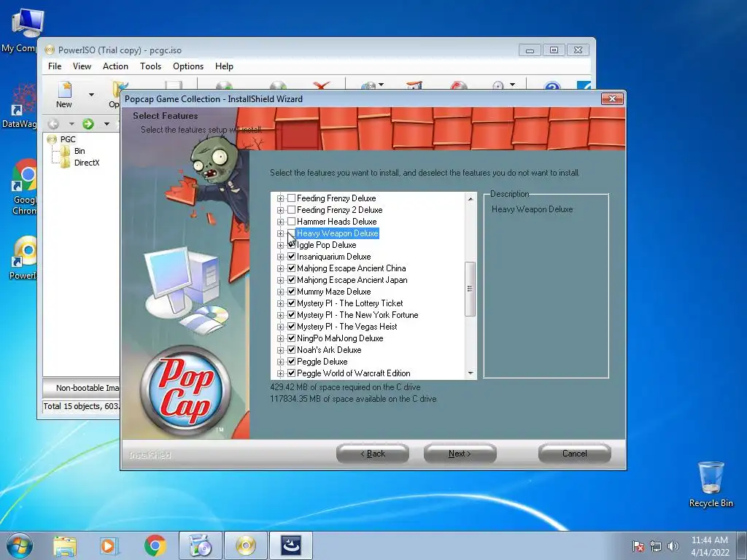
Task: Open the Recycle Bin
Action: [x=711, y=484]
